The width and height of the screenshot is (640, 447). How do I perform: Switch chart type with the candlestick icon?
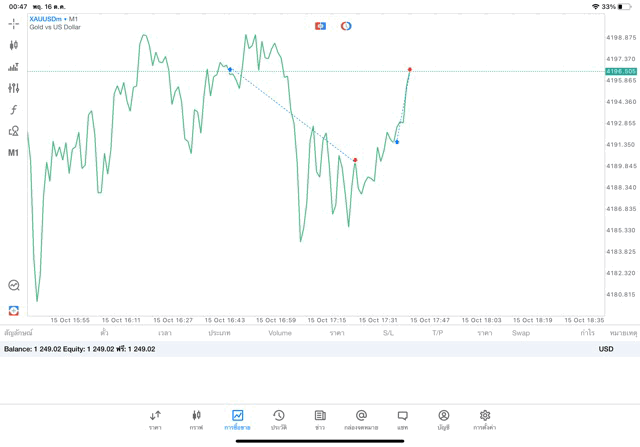[13, 45]
